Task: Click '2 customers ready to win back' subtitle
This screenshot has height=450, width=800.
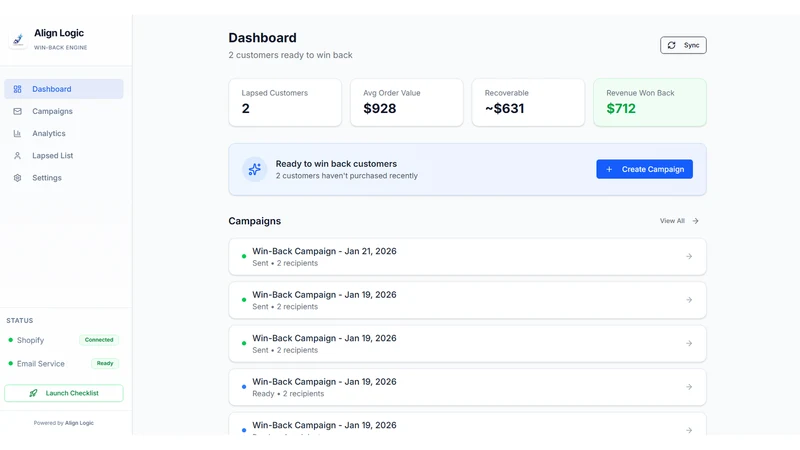Action: [x=290, y=55]
